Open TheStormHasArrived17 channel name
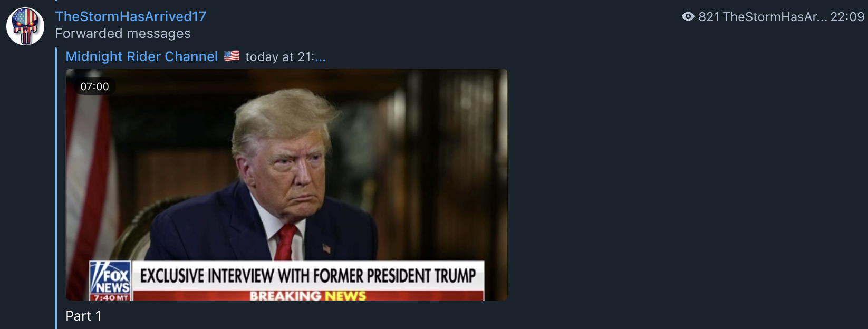This screenshot has height=329, width=868. 131,16
